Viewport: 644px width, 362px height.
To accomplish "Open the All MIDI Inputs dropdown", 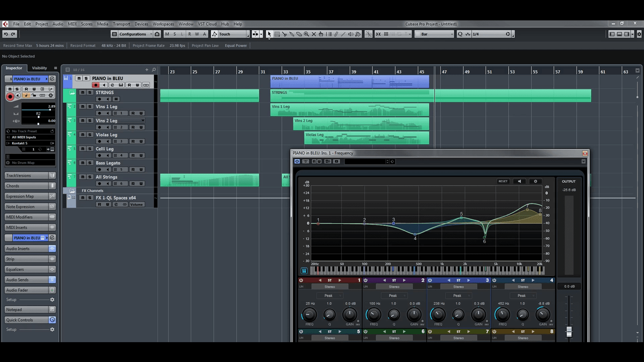I will point(31,137).
